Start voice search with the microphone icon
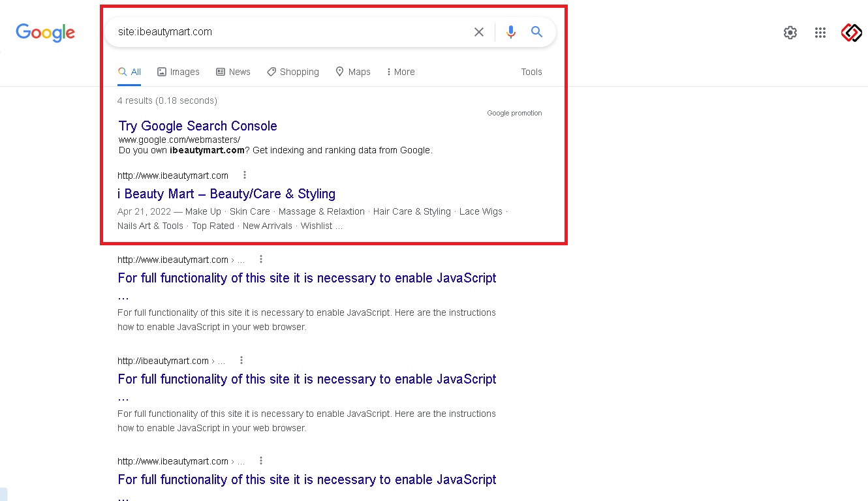The width and height of the screenshot is (868, 501). pos(510,32)
